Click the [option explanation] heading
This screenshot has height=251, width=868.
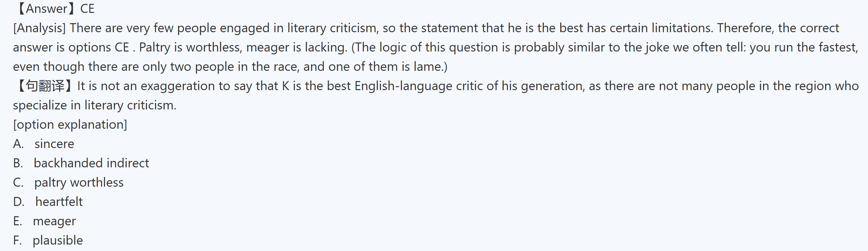coord(70,125)
